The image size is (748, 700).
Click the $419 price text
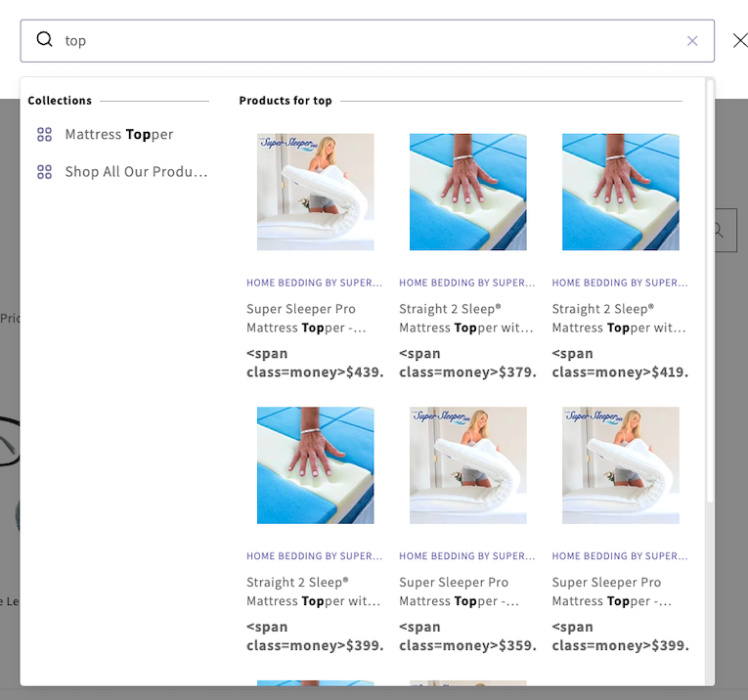620,363
